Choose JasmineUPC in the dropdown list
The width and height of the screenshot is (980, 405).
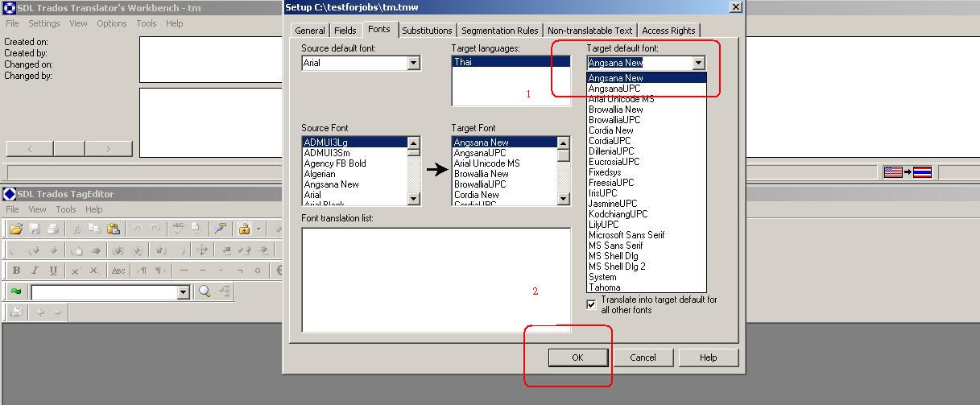tap(647, 204)
